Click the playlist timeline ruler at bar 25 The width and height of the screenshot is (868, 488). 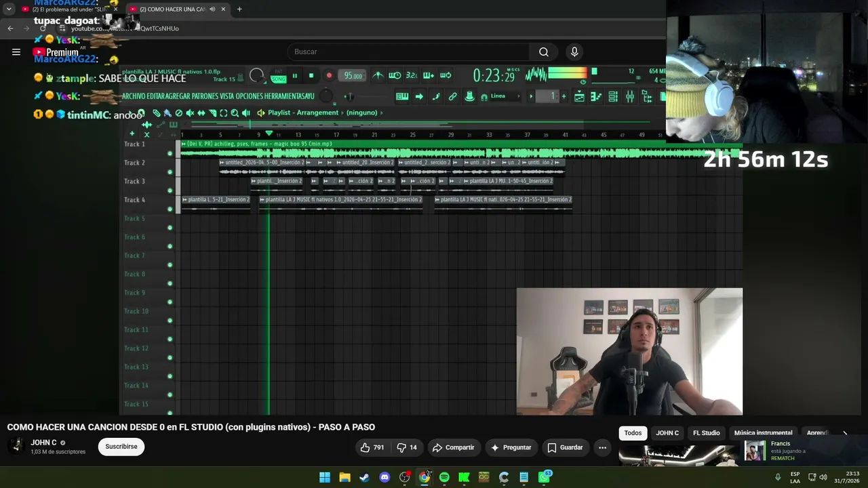coord(412,135)
